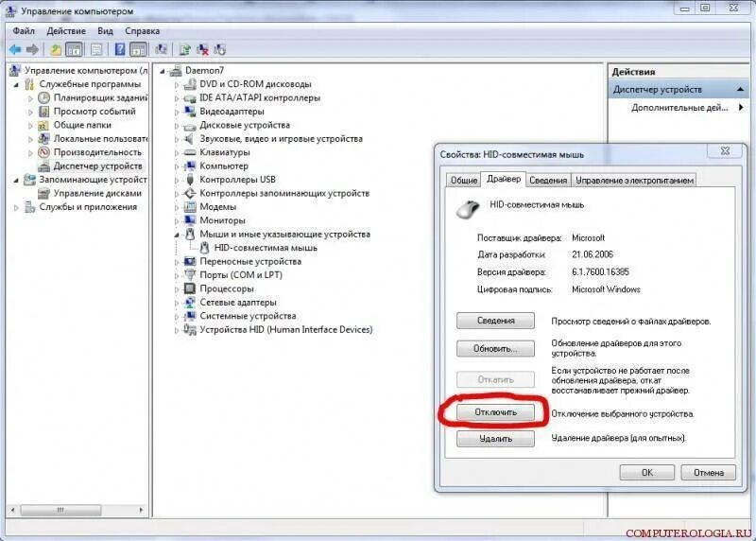Click the left pane horizontal scrollbar thumb
Viewport: 756px width, 541px height.
pyautogui.click(x=60, y=510)
